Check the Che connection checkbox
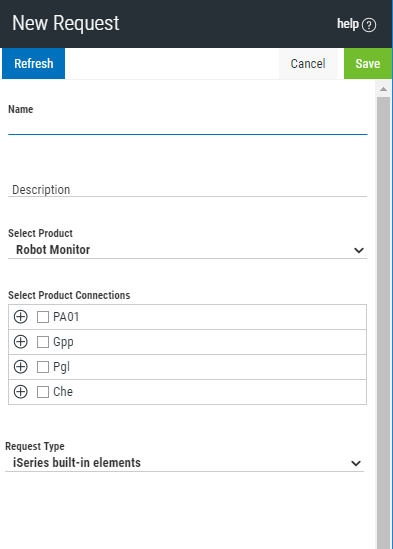The image size is (393, 549). pos(43,392)
